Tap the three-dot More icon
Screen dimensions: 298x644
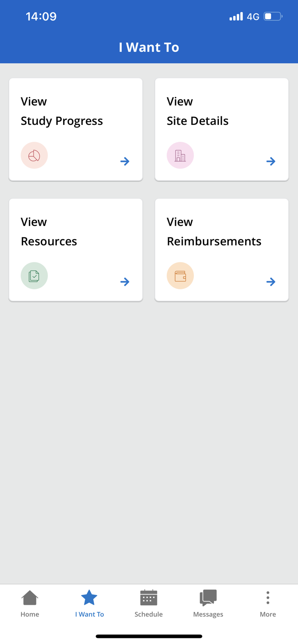pos(267,598)
